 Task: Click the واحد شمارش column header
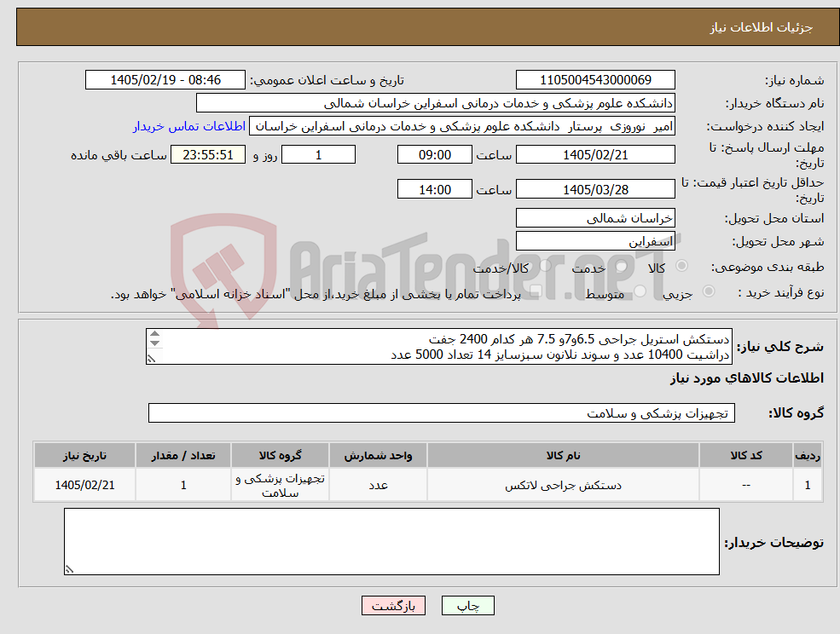(x=379, y=456)
